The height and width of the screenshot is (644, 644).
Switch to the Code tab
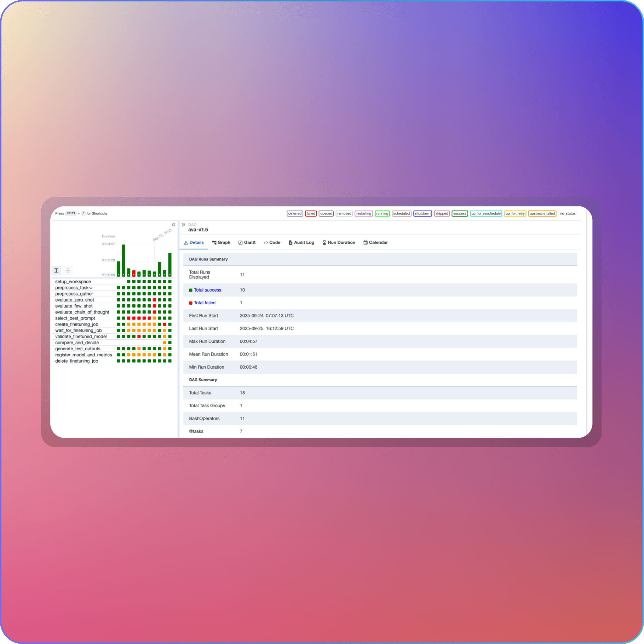(x=272, y=242)
